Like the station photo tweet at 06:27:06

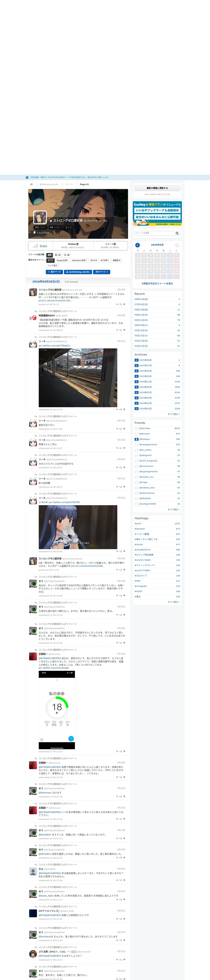pos(124,410)
